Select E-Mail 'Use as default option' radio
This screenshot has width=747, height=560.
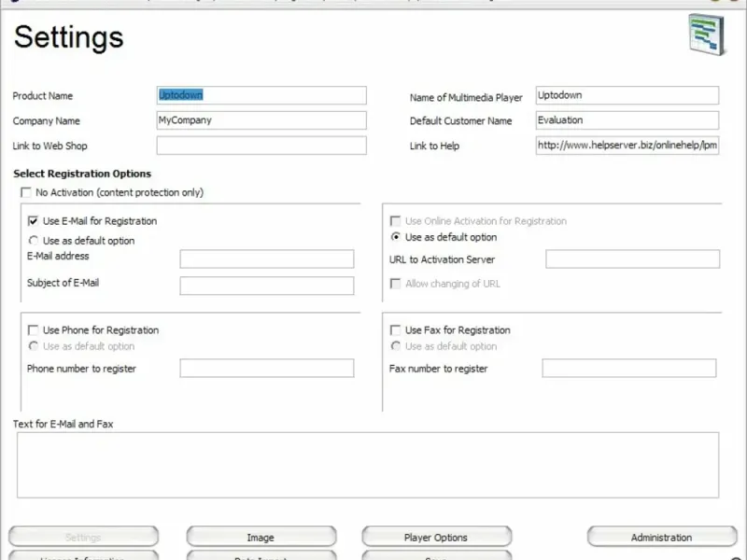tap(33, 241)
